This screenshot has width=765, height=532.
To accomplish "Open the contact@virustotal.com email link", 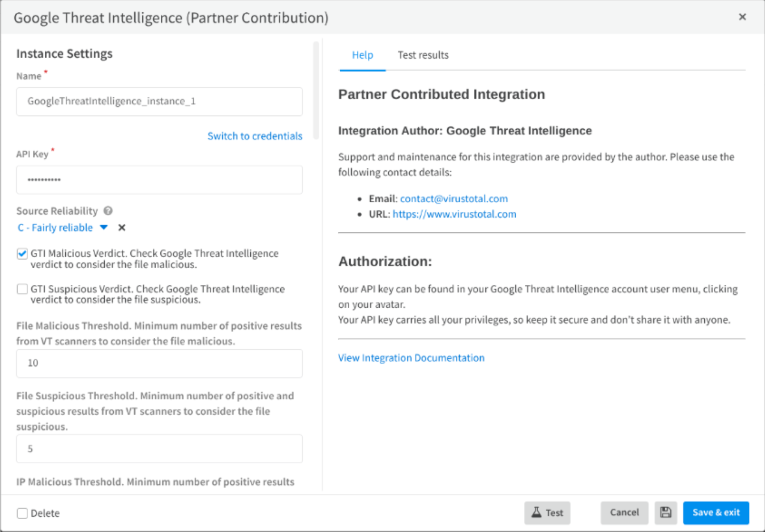I will (x=454, y=199).
